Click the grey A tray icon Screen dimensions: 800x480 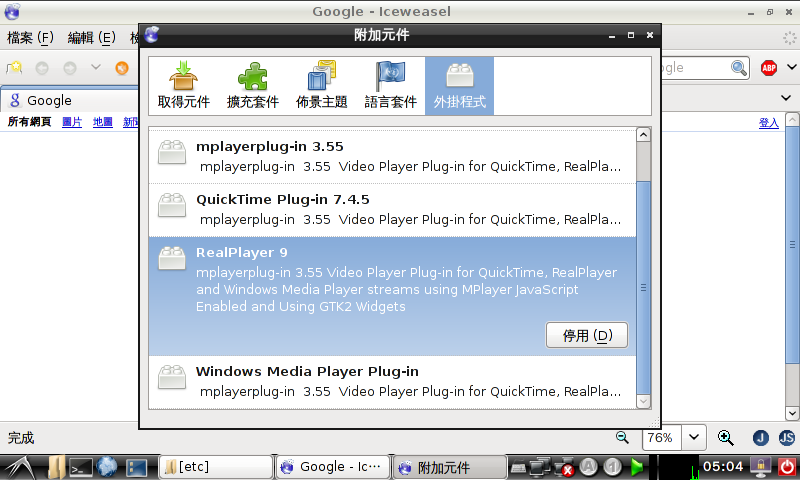coord(589,466)
